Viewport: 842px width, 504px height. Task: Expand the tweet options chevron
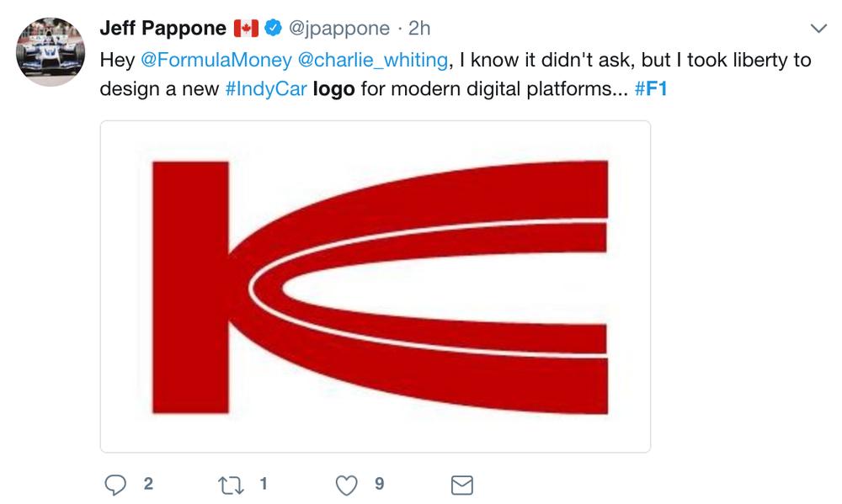(x=818, y=29)
